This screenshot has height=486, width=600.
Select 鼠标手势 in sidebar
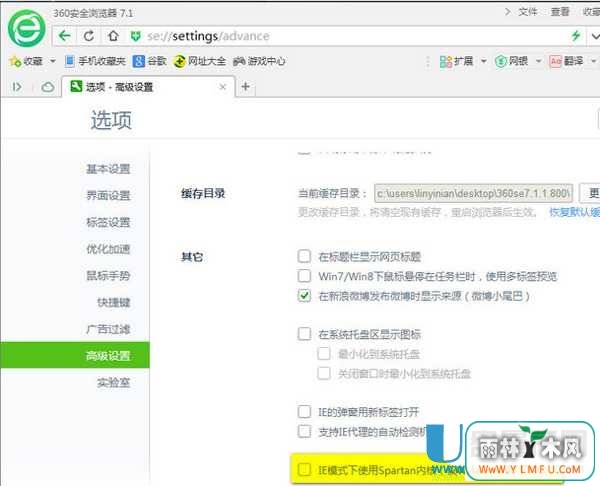[108, 276]
